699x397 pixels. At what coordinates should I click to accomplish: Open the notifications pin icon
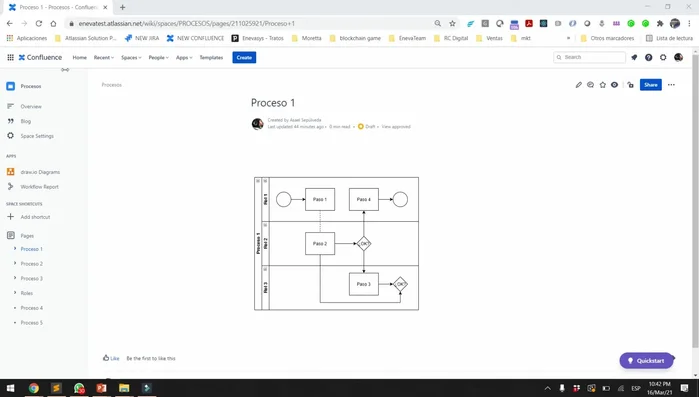[634, 57]
